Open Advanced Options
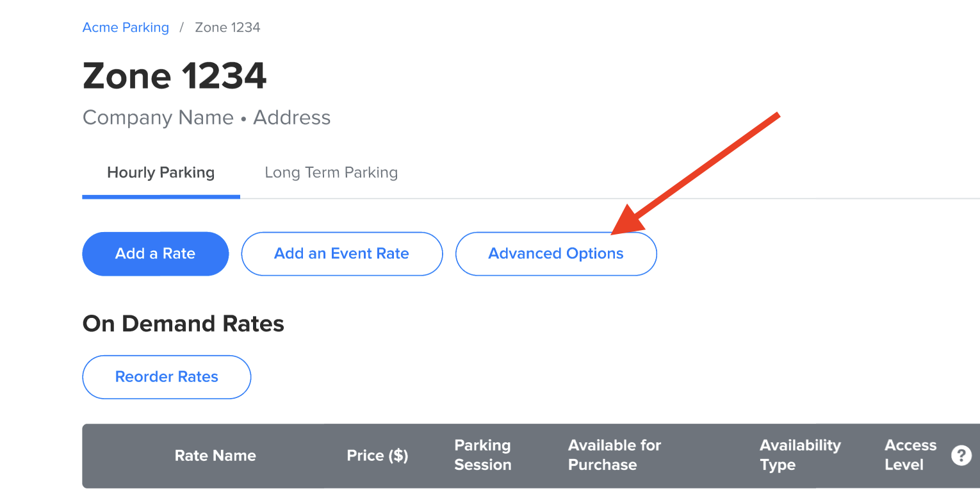Screen dimensions: 980x491 (555, 254)
